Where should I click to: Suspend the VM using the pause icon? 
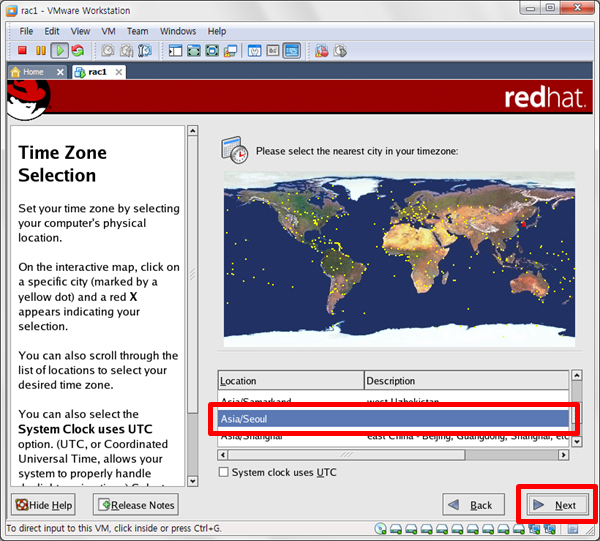point(41,51)
